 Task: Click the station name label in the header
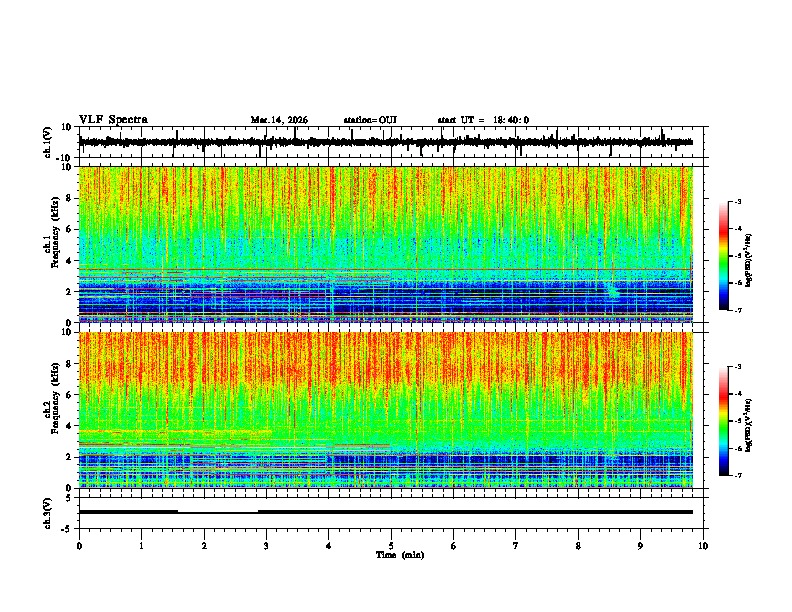pyautogui.click(x=370, y=120)
